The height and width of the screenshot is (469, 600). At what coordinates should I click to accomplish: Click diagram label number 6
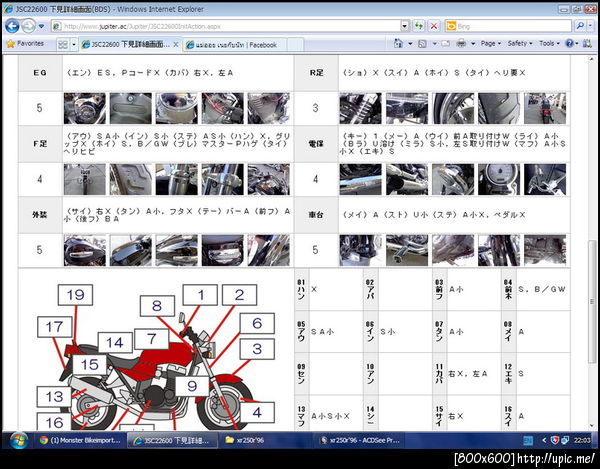(x=257, y=324)
